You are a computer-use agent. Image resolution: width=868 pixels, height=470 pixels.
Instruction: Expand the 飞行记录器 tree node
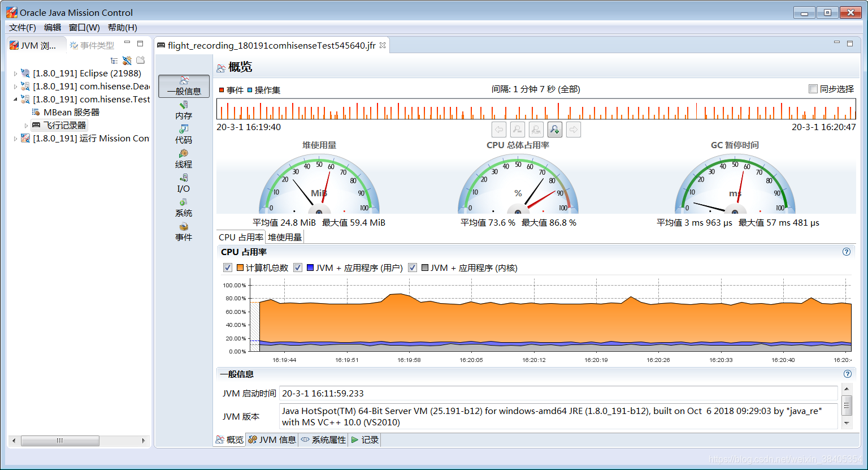coord(26,125)
